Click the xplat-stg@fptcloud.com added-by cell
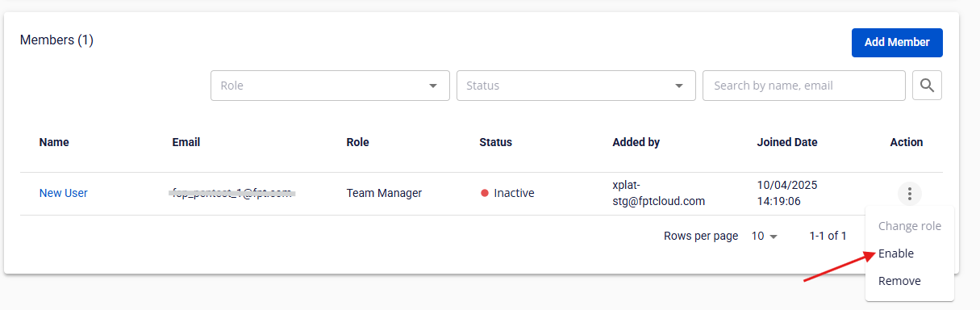Screen dimensions: 980x310 pos(659,193)
